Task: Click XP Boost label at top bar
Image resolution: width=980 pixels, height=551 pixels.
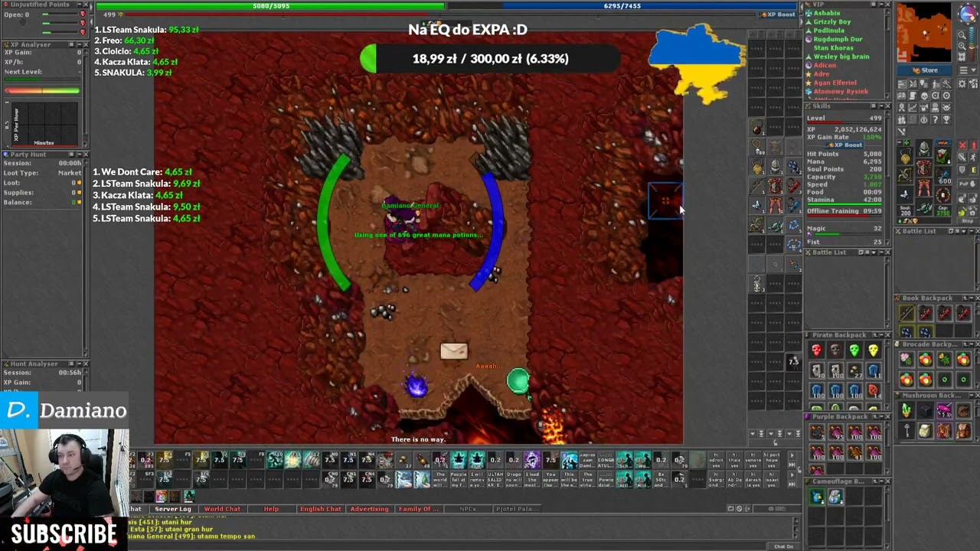Action: click(x=778, y=15)
